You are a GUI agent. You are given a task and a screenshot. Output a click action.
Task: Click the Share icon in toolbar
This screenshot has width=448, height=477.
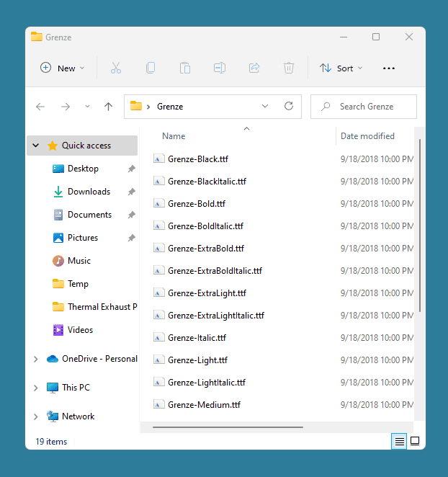(x=254, y=68)
